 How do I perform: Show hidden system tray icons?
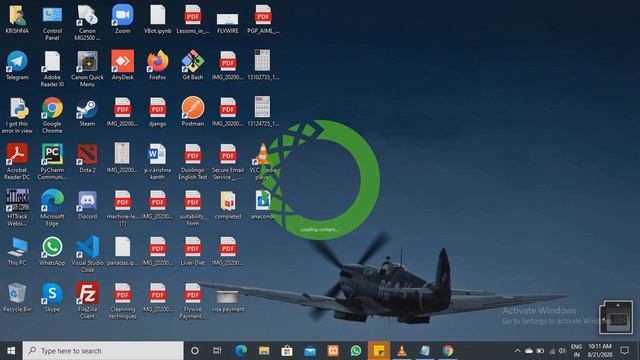517,351
